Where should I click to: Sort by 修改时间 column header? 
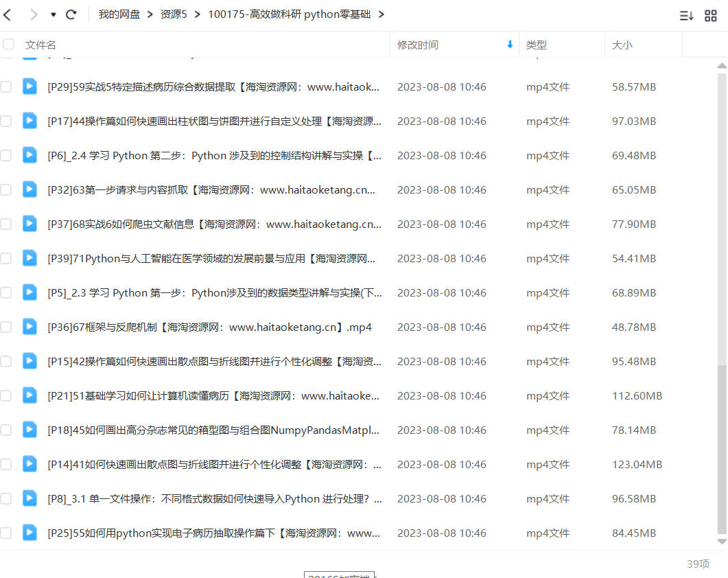(417, 45)
